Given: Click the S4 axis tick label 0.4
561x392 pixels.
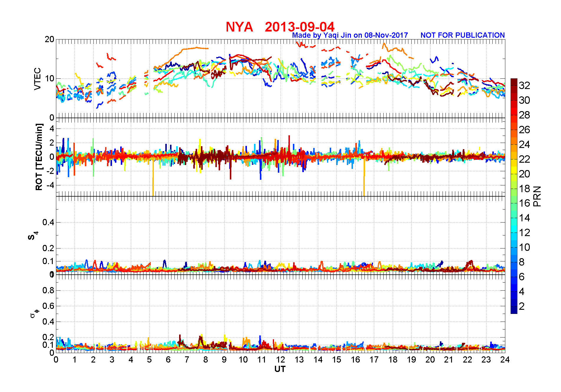Looking at the screenshot, I should tap(48, 222).
